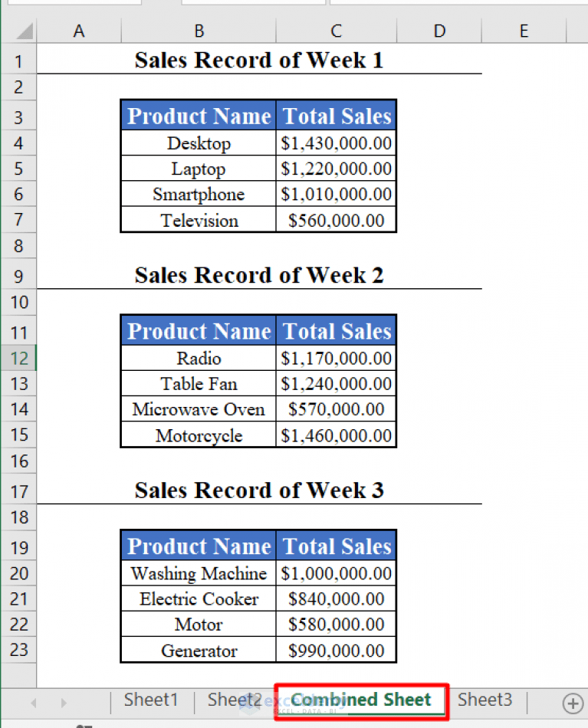Select Washing Machine cell
This screenshot has height=728, width=588.
click(x=199, y=573)
